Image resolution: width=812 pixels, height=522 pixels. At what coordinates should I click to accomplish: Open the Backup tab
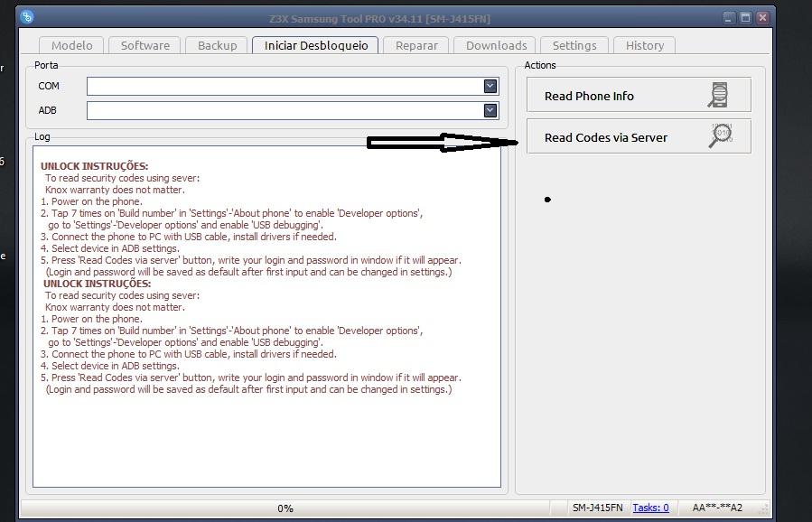pyautogui.click(x=217, y=45)
